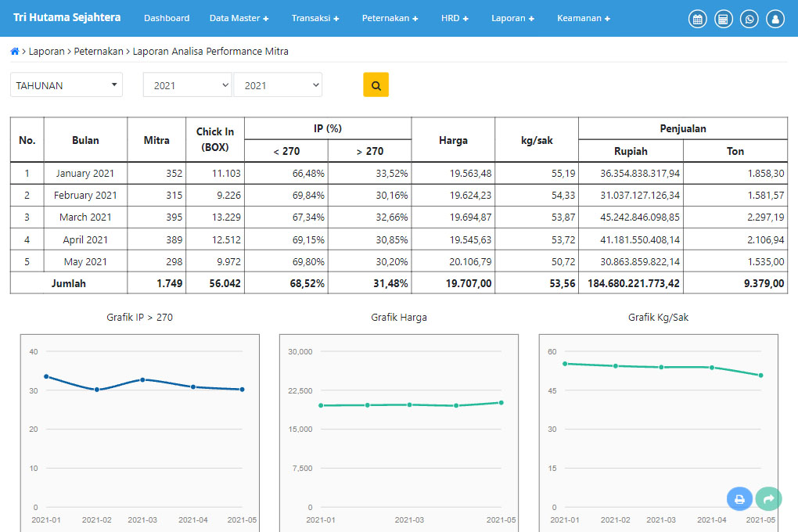Open the calendar icon in header
This screenshot has height=532, width=798.
(697, 20)
